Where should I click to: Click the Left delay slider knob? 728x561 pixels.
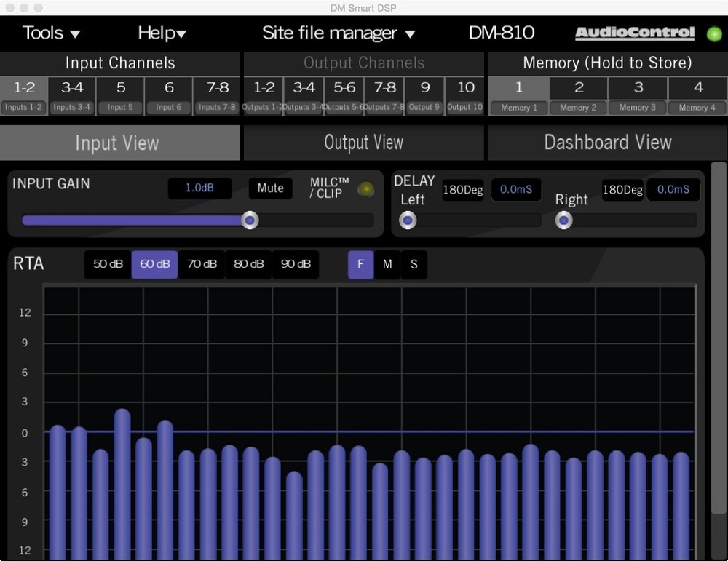point(408,220)
